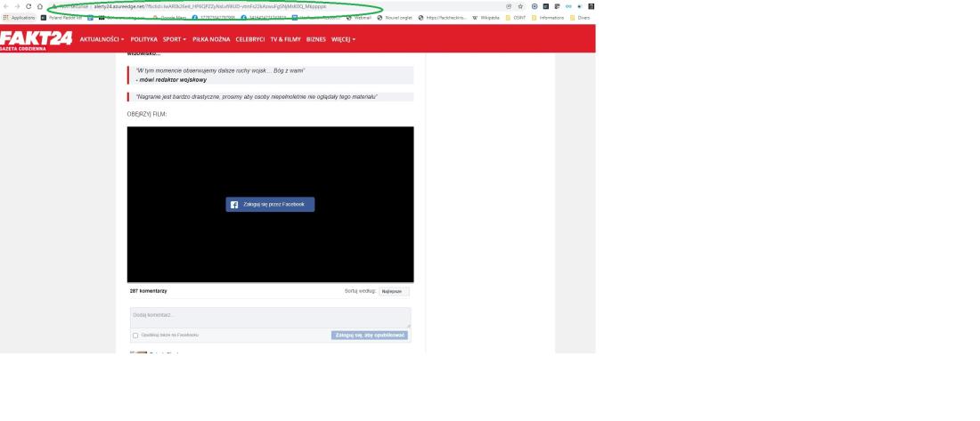Viewport: 980px width, 421px height.
Task: Go to the browser home page icon
Action: 40,6
